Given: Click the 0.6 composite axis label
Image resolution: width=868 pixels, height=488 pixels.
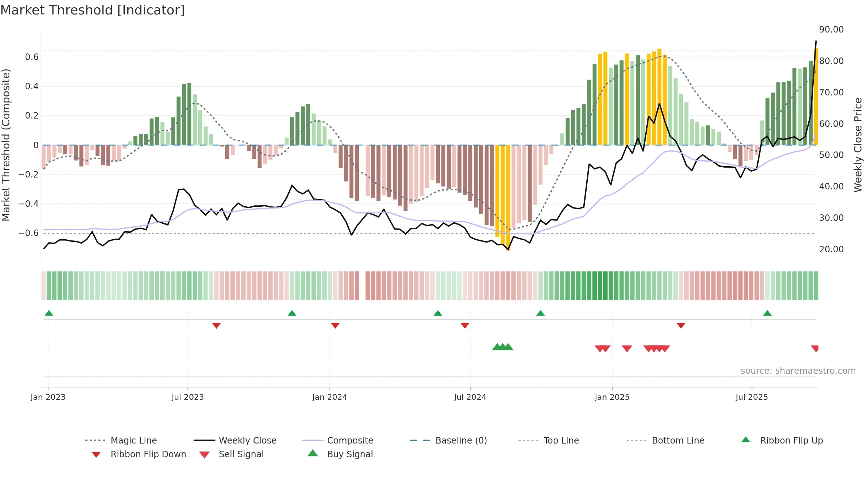Looking at the screenshot, I should (x=32, y=57).
